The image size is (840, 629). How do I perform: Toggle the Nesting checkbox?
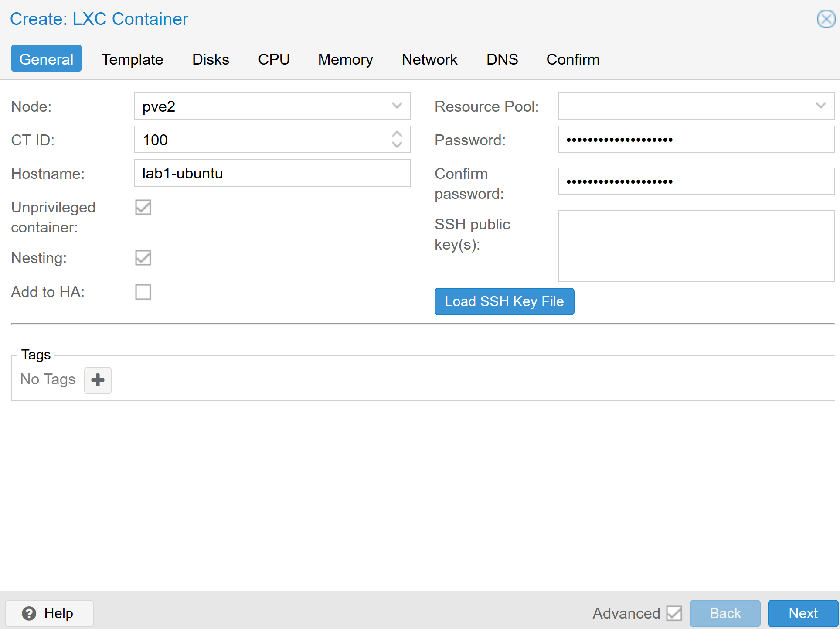(143, 258)
